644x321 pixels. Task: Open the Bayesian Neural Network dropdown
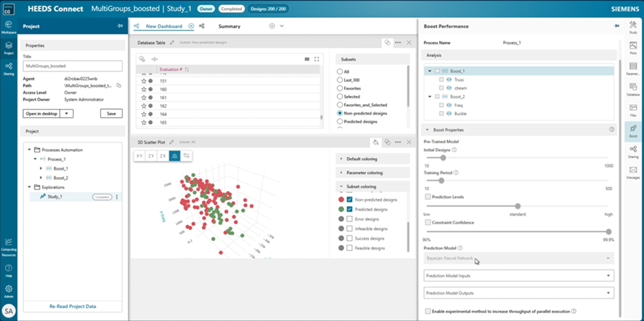click(x=519, y=258)
